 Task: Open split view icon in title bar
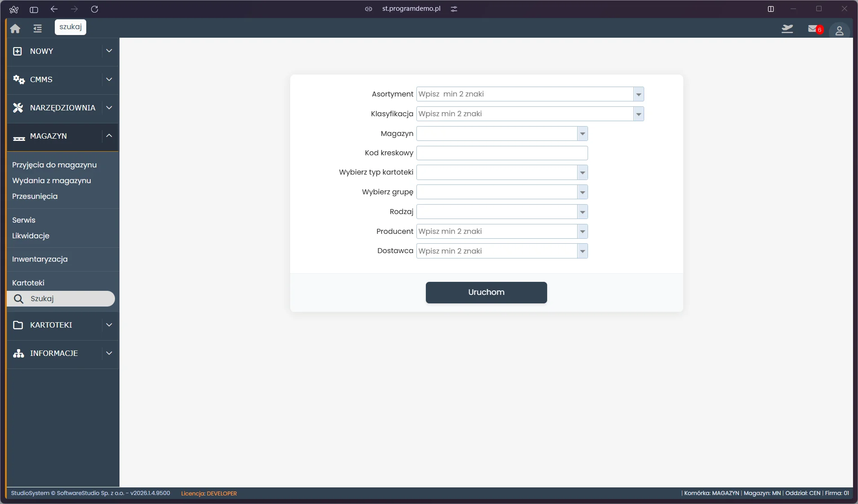click(771, 9)
